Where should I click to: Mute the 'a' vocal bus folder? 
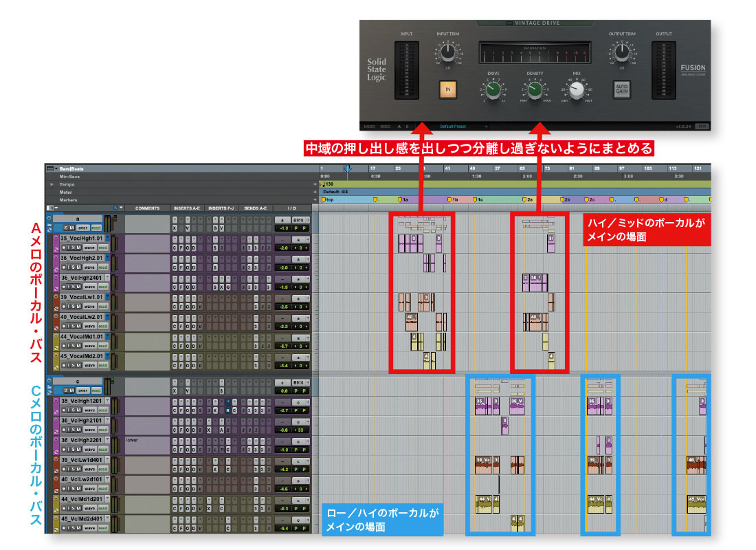[72, 228]
